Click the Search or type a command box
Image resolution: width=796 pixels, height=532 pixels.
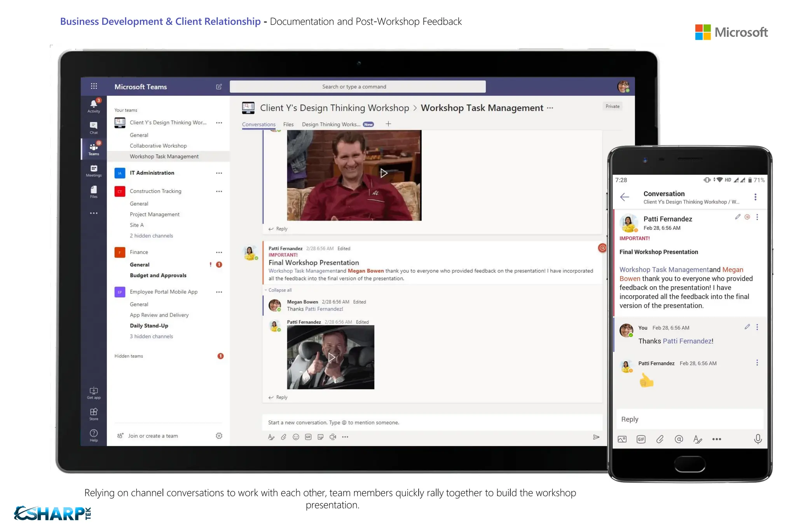[x=358, y=87]
